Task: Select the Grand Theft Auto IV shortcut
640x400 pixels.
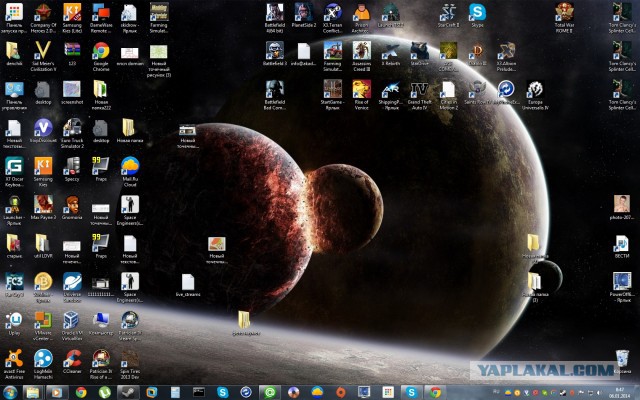Action: (x=420, y=95)
